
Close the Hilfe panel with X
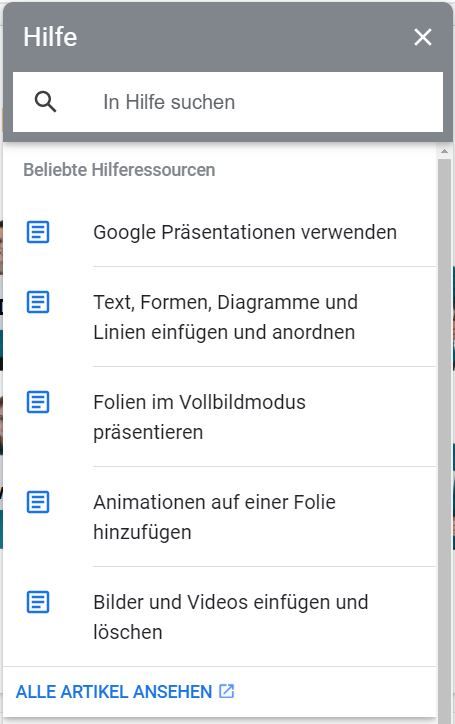423,37
